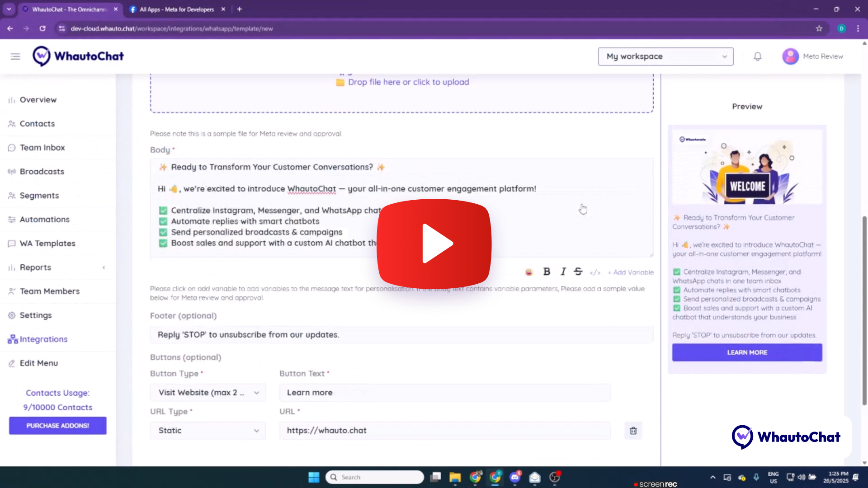Open the Static URL Type dropdown

208,431
